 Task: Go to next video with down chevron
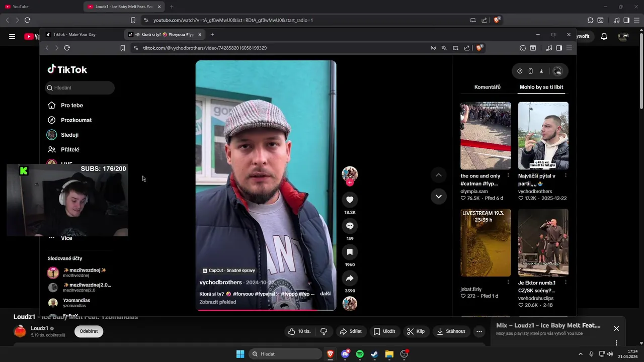click(x=439, y=197)
